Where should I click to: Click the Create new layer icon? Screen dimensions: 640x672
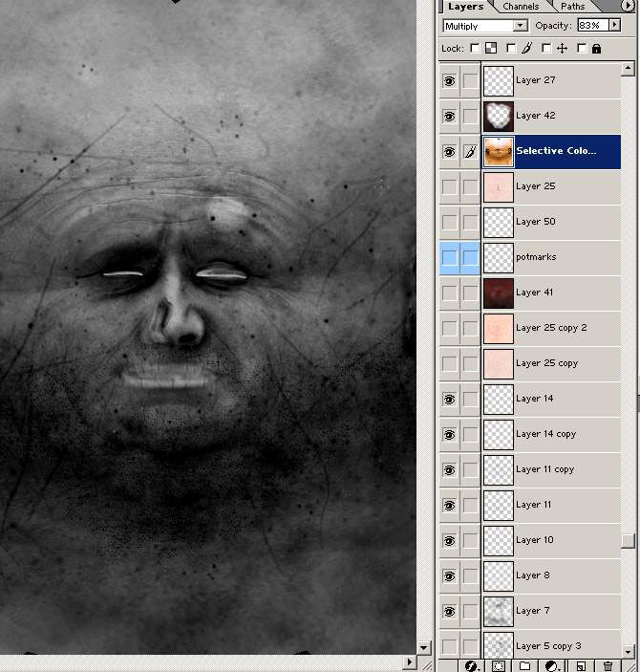581,665
